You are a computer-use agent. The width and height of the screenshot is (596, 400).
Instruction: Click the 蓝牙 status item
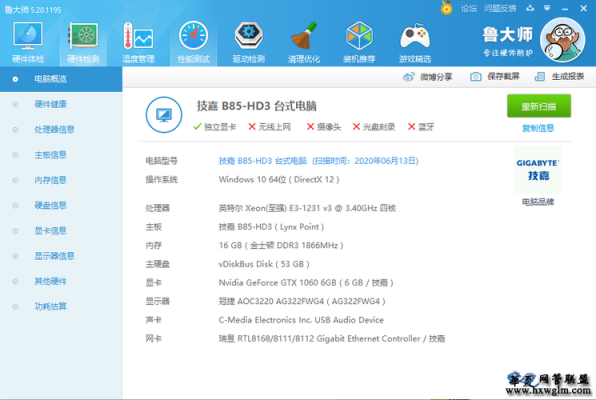point(421,127)
